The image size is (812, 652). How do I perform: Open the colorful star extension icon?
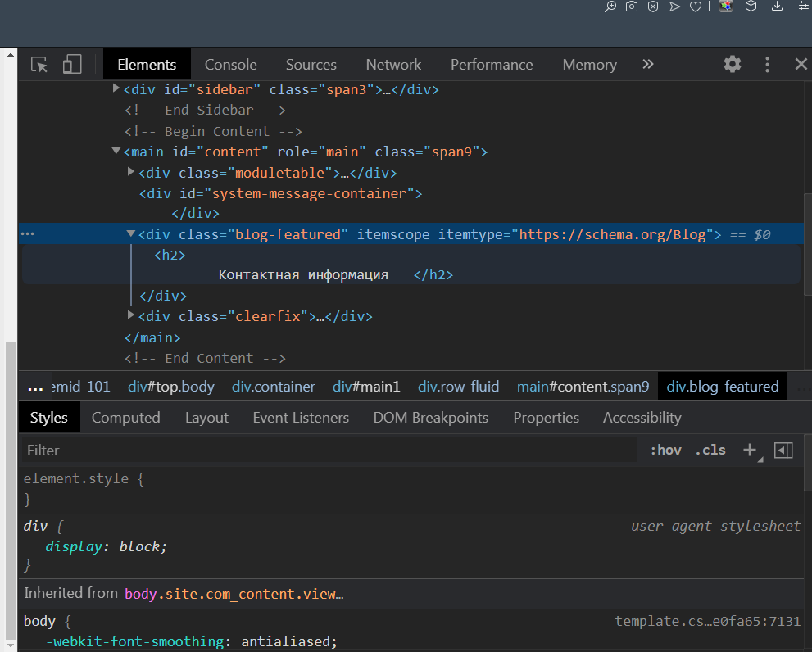click(726, 7)
